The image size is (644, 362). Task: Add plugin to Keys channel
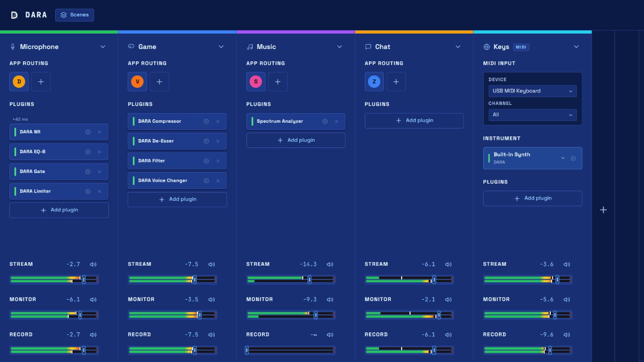532,199
